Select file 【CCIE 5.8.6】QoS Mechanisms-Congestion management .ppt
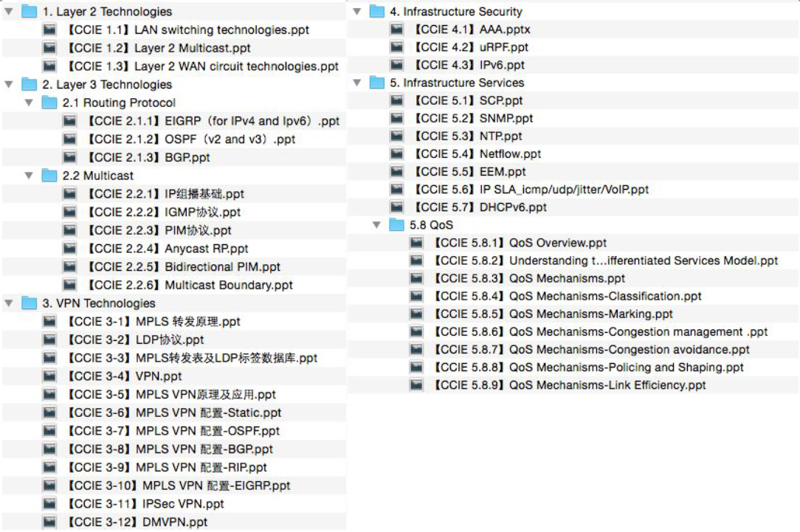 point(601,331)
